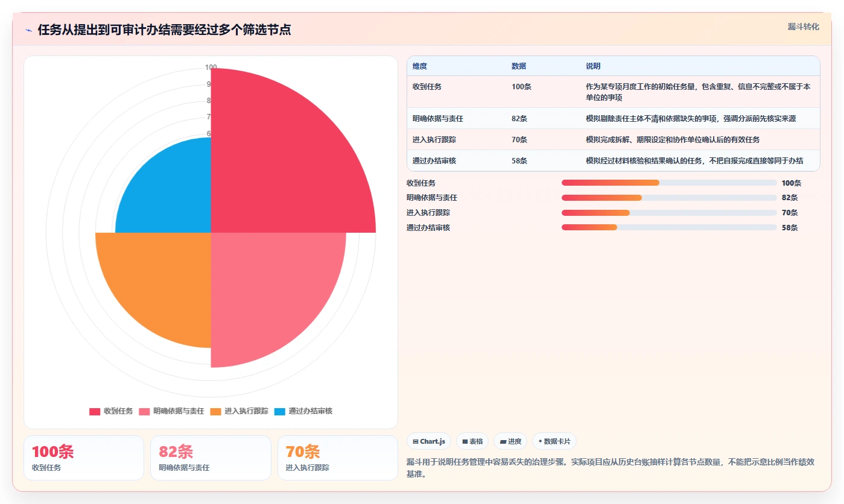Click the 100条 value beside the progress bar
The image size is (844, 504).
pos(792,183)
